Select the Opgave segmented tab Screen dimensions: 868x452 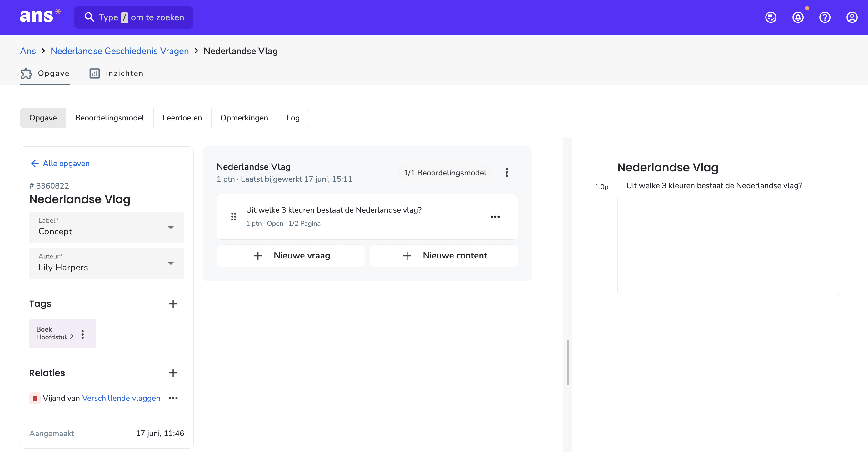pyautogui.click(x=43, y=118)
